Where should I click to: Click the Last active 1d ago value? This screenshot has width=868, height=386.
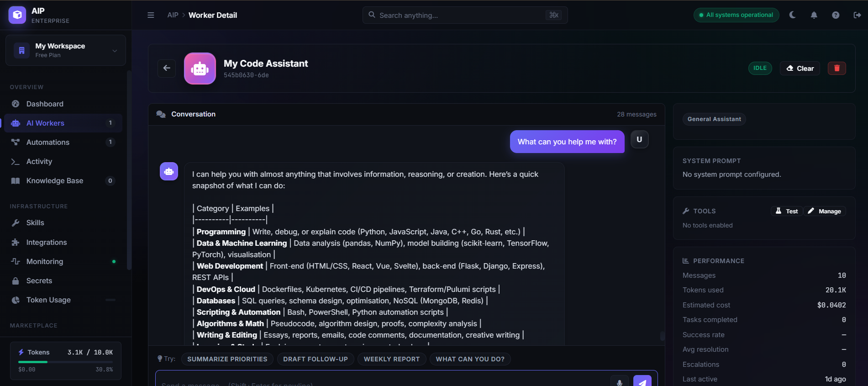(835, 379)
